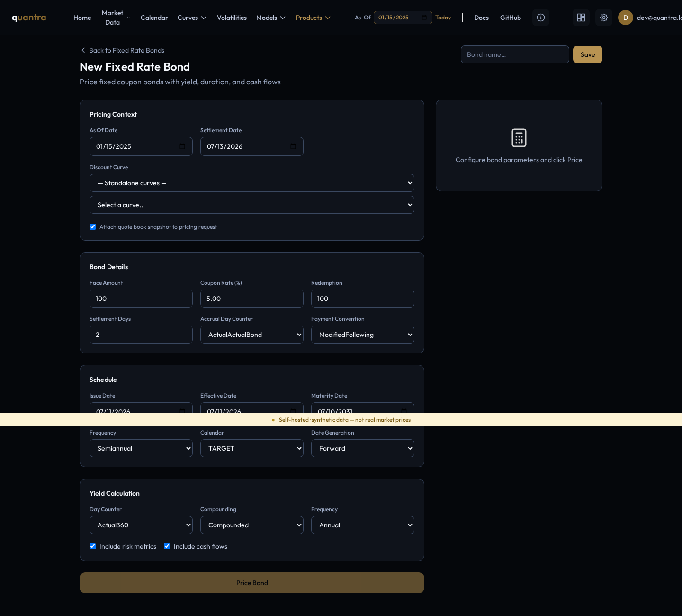Open Payment Convention dropdown
Screen dimensions: 682x616
tap(363, 335)
